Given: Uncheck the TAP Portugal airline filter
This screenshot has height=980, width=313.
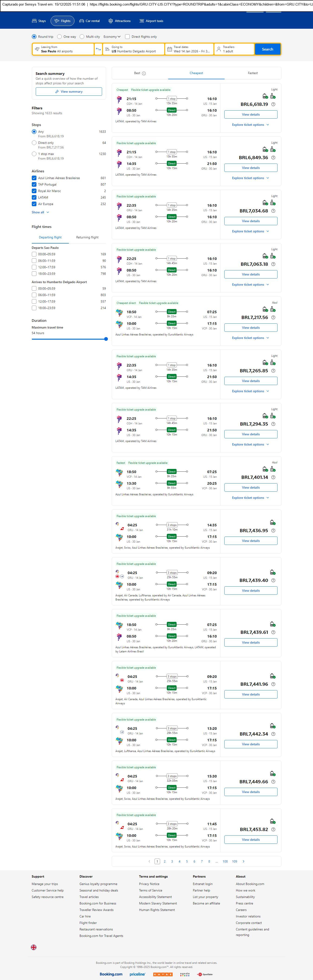Looking at the screenshot, I should click(x=34, y=184).
